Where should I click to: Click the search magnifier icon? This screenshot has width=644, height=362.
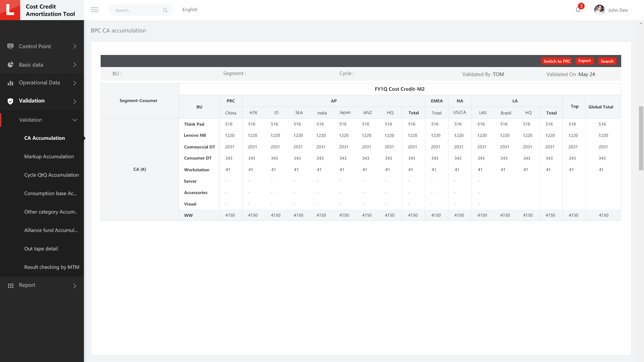coord(165,10)
